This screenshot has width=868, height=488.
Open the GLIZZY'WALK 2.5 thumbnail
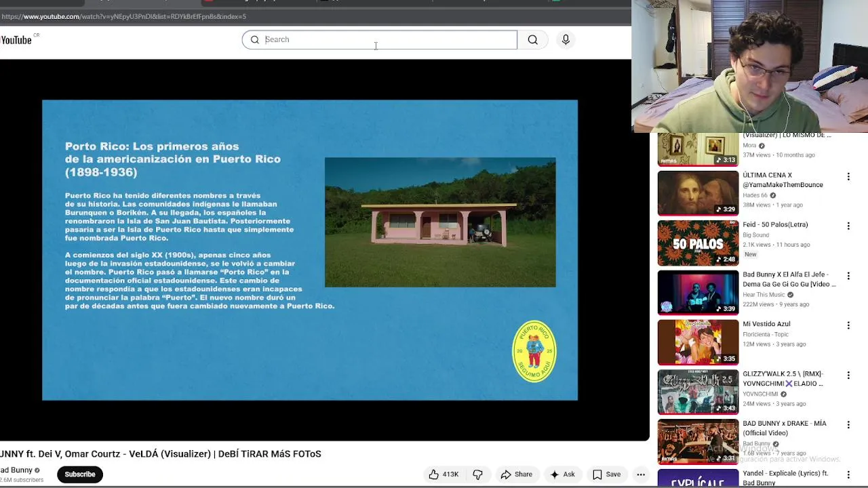click(x=698, y=392)
